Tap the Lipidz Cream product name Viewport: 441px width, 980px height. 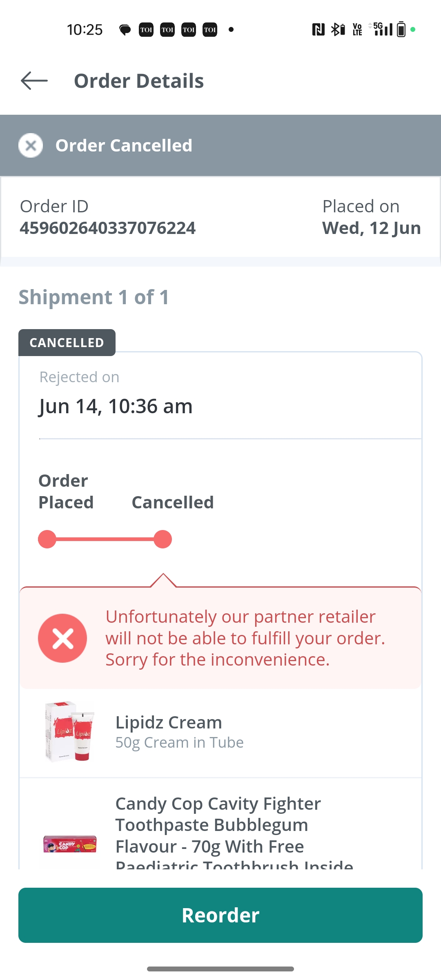tap(169, 722)
